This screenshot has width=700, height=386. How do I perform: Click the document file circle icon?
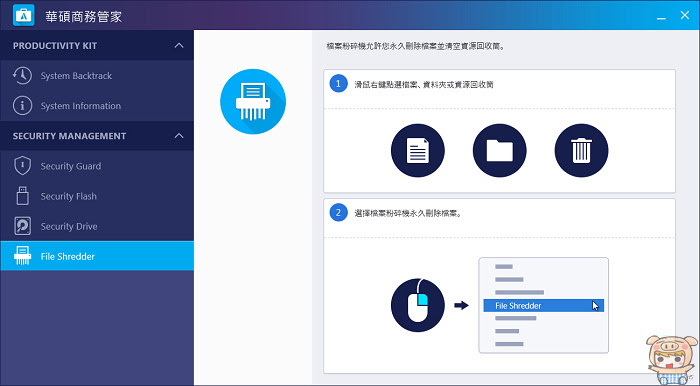[x=417, y=150]
